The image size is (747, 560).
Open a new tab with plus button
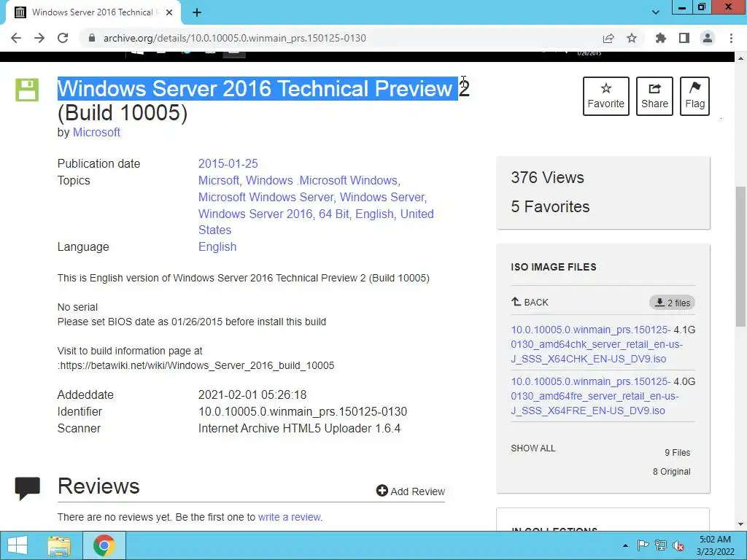[x=197, y=13]
